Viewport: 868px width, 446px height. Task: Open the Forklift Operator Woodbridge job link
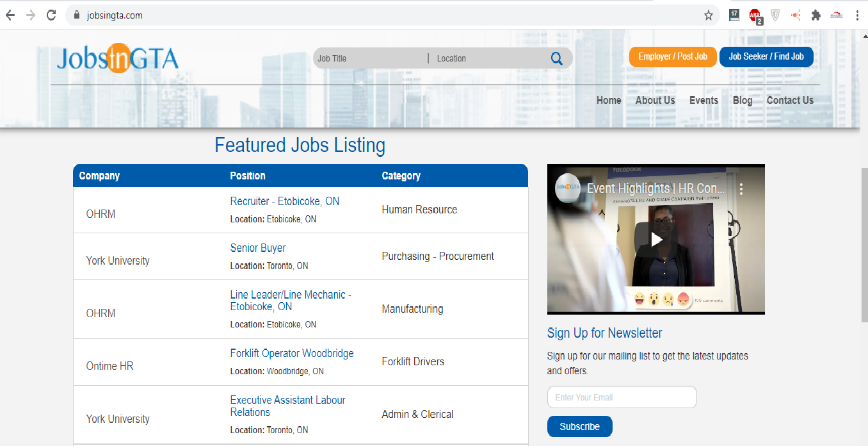pyautogui.click(x=292, y=353)
